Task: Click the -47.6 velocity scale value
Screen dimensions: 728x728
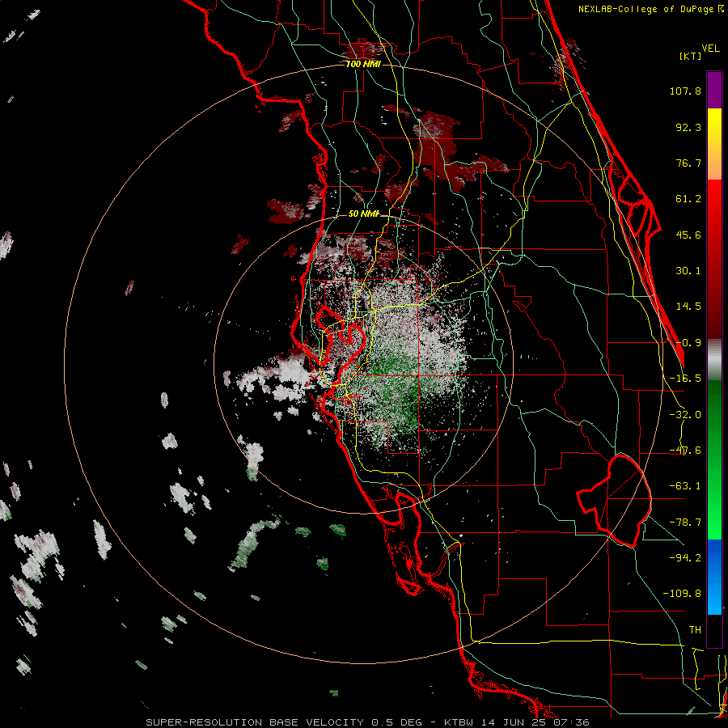Action: click(685, 451)
